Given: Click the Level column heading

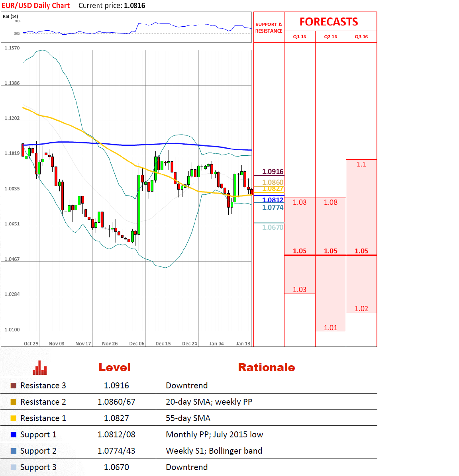Looking at the screenshot, I should (114, 367).
